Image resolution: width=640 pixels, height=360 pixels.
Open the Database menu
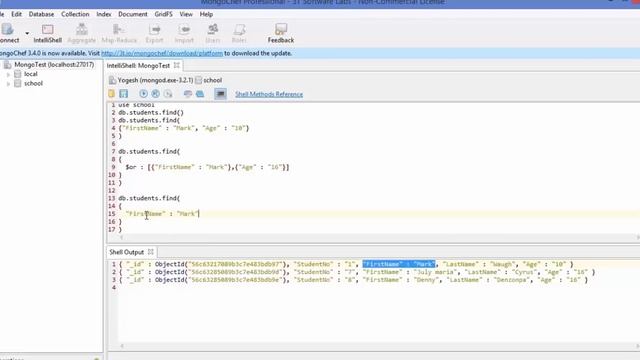(41, 14)
